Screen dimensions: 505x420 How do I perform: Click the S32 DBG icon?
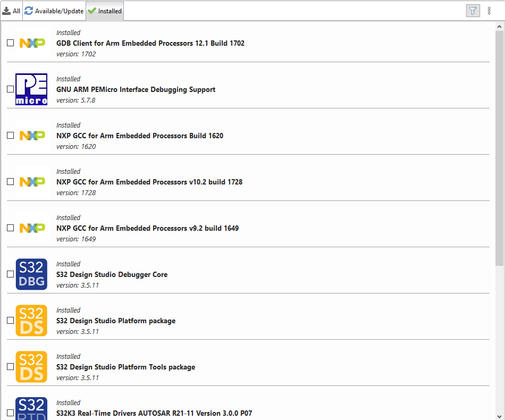click(x=31, y=274)
